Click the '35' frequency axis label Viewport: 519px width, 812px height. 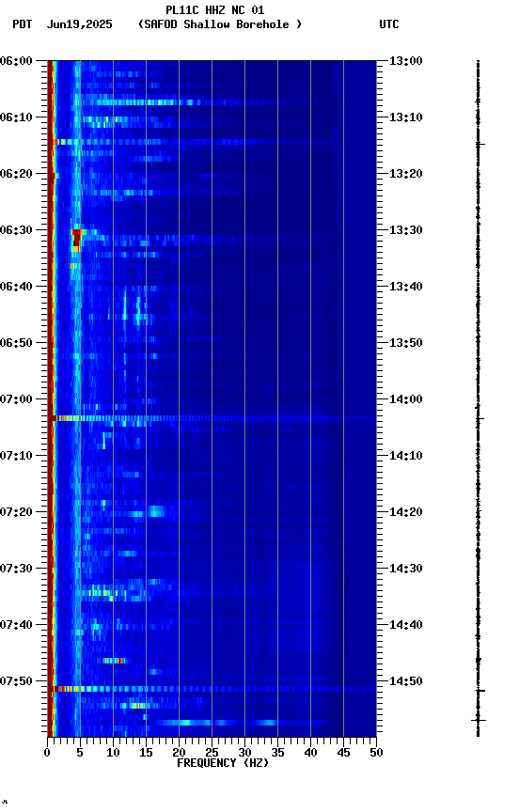(277, 753)
